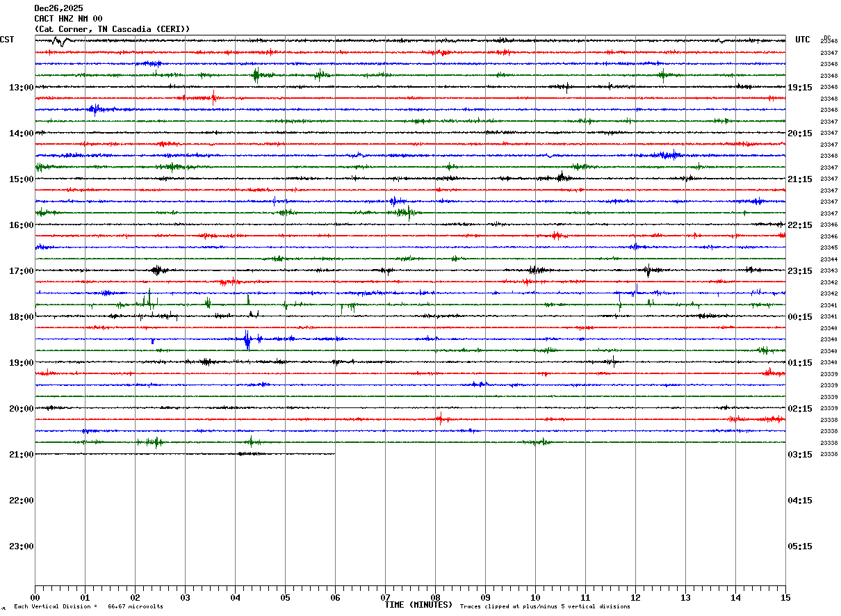Select the CACT HNZ NM 00 station title
The height and width of the screenshot is (616, 841).
[68, 19]
